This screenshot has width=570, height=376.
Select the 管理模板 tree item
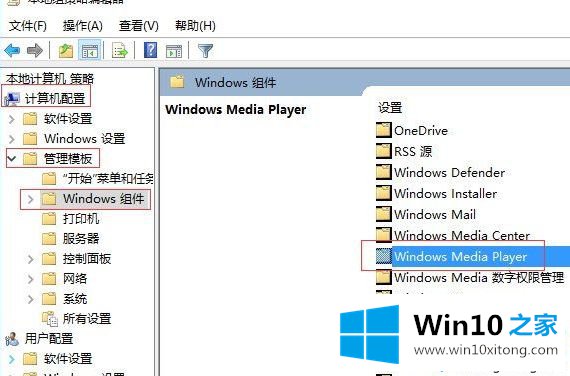click(x=68, y=159)
